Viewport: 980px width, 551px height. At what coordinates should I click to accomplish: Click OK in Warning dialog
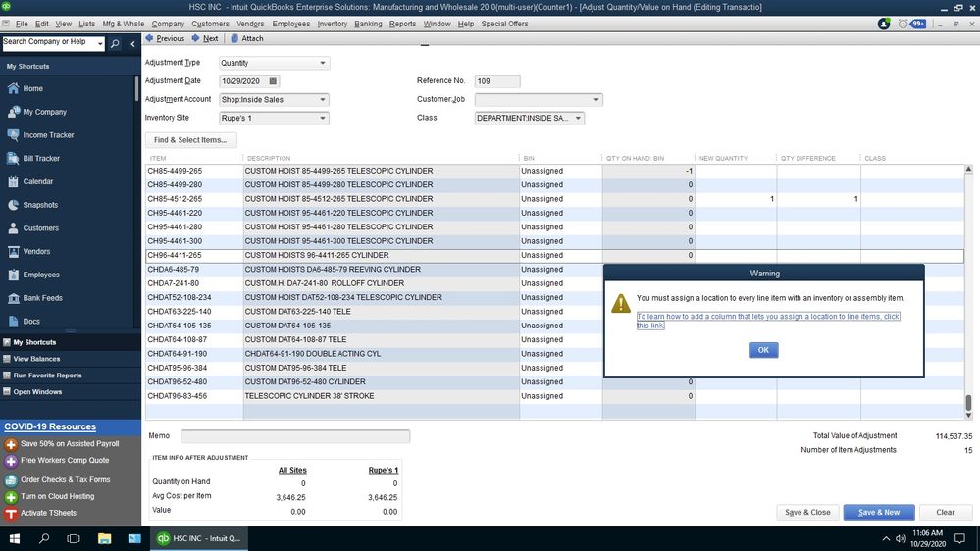click(764, 350)
